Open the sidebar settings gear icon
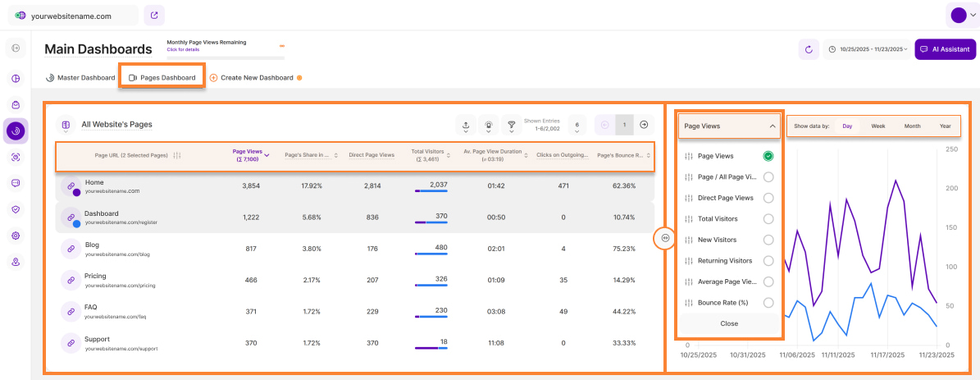 pyautogui.click(x=16, y=236)
